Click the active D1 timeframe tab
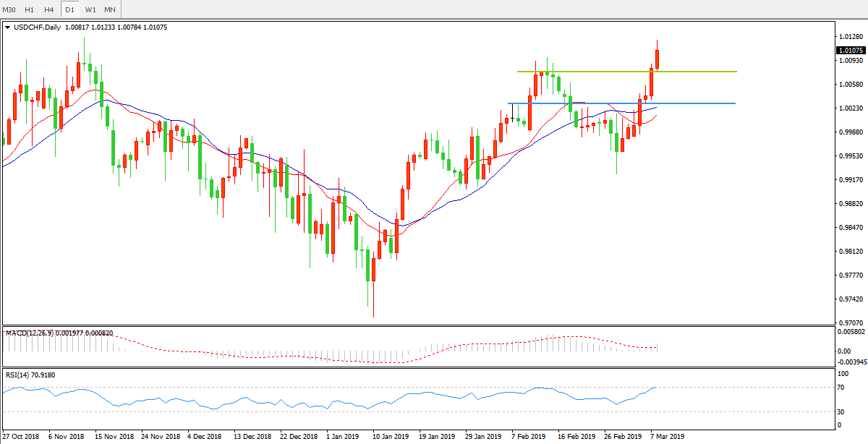The height and width of the screenshot is (444, 868). (x=69, y=9)
